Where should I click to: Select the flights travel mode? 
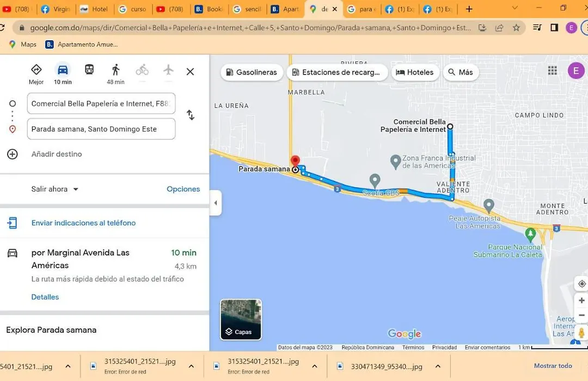point(168,70)
